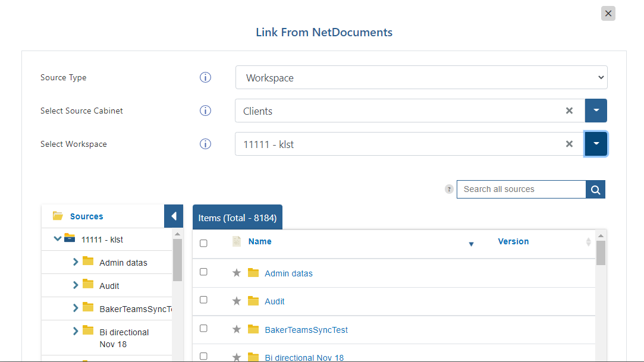The height and width of the screenshot is (362, 644).
Task: Open the Audit link in items list
Action: (x=274, y=301)
